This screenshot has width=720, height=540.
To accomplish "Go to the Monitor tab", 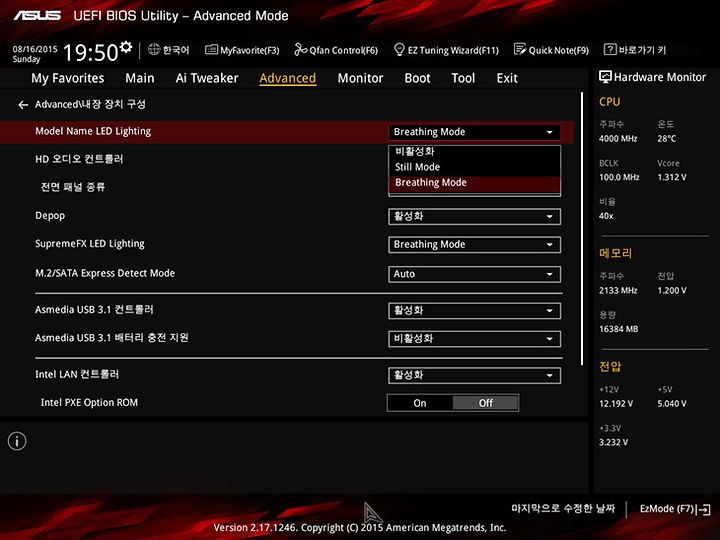I will point(360,78).
